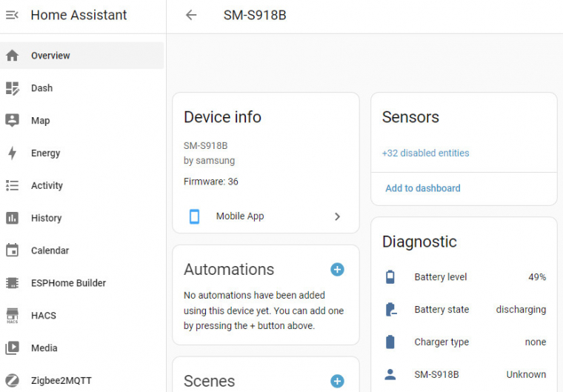This screenshot has height=392, width=563.
Task: Open the Activity list icon
Action: coord(12,186)
